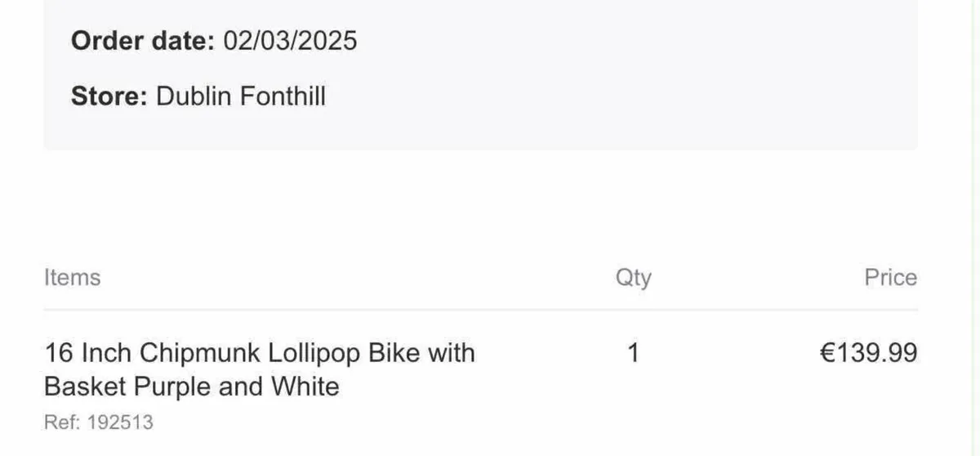Click the Price column header
The height and width of the screenshot is (456, 980).
pyautogui.click(x=891, y=277)
